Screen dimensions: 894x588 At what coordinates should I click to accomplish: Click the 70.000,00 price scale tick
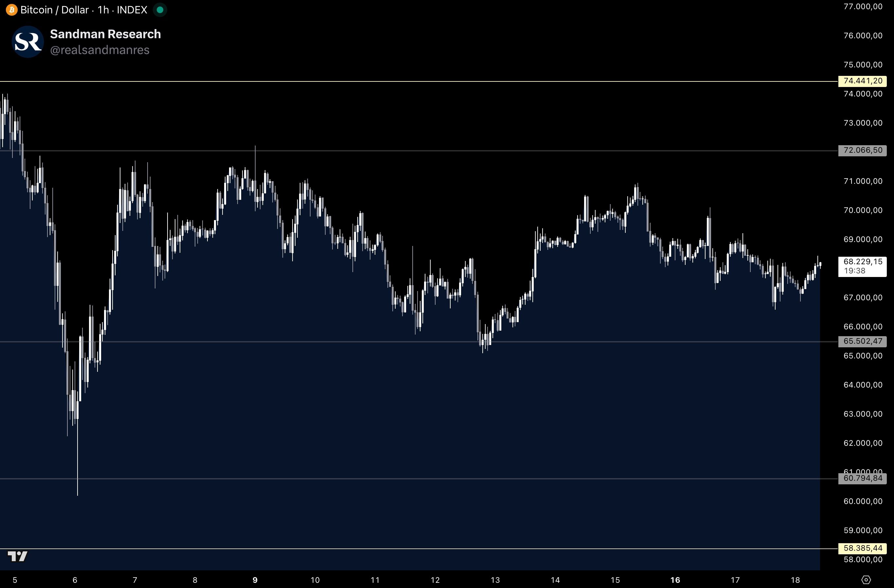tap(863, 210)
